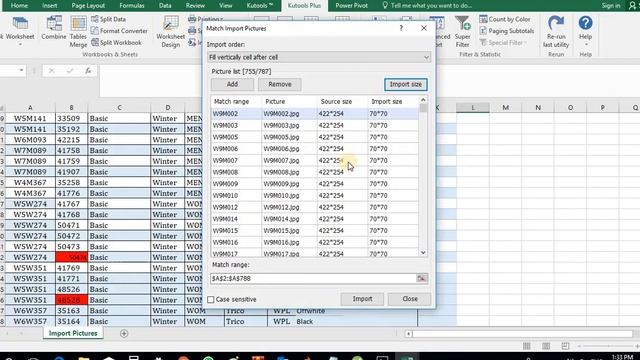Open the Data ribbon tab
640x360 pixels.
(165, 6)
